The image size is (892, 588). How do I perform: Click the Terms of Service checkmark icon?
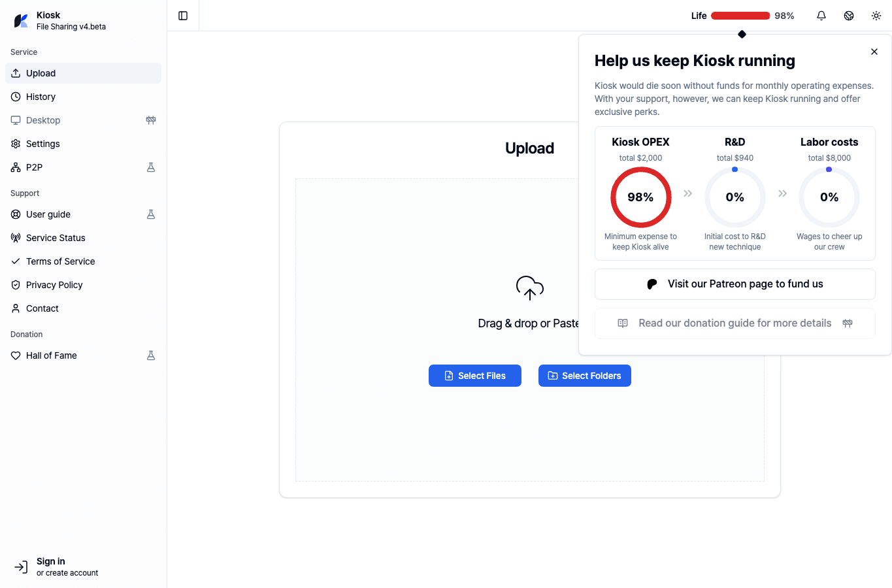(x=16, y=261)
